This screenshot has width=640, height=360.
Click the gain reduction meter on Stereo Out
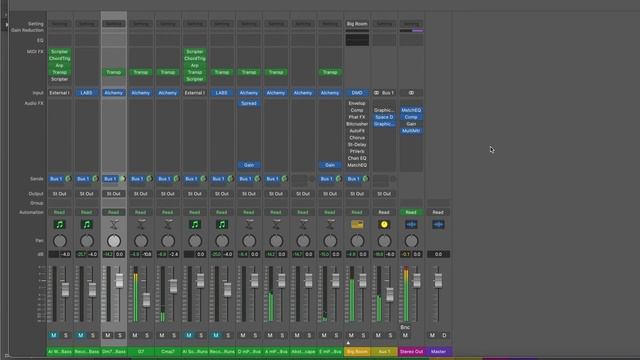point(411,30)
